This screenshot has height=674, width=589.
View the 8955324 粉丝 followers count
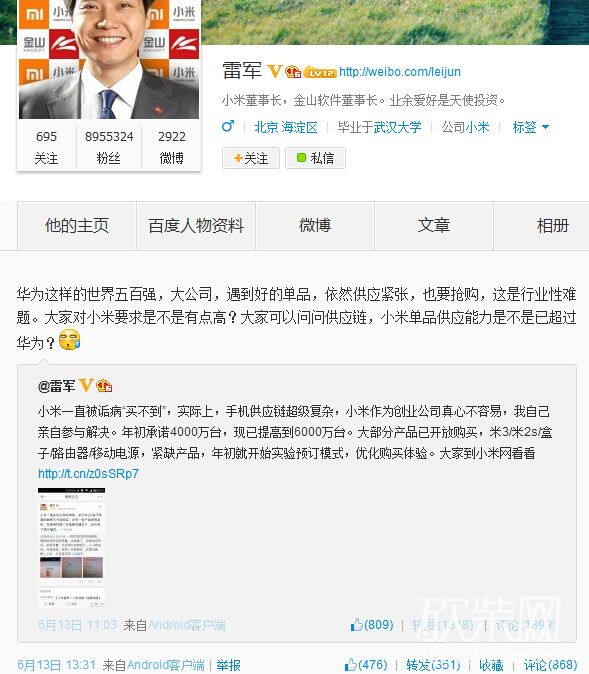(x=109, y=147)
